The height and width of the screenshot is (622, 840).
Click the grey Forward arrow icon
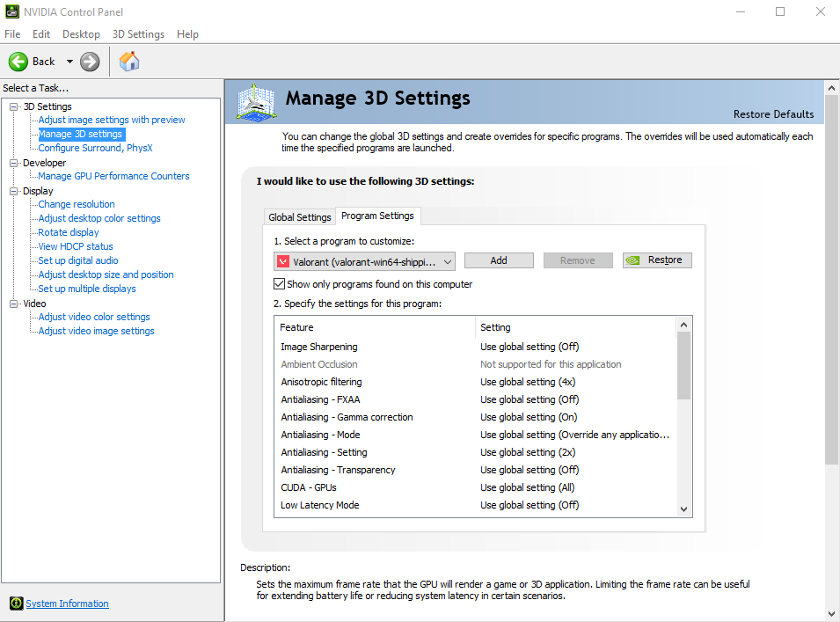click(x=90, y=62)
